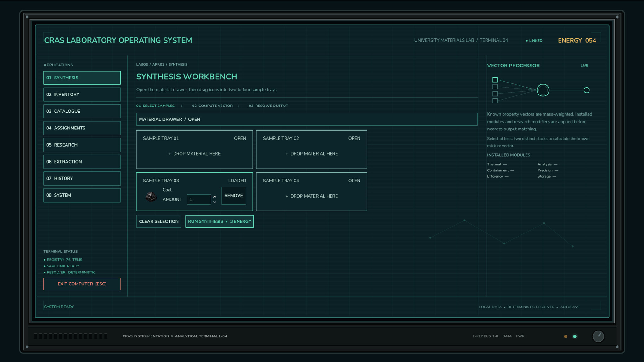Click the Precision module entry

[548, 170]
